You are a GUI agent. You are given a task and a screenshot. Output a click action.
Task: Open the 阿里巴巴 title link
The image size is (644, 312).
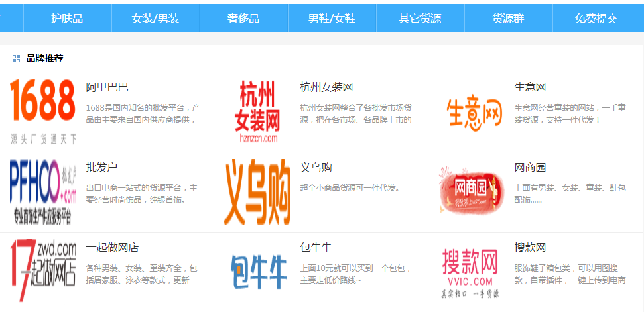(x=107, y=87)
